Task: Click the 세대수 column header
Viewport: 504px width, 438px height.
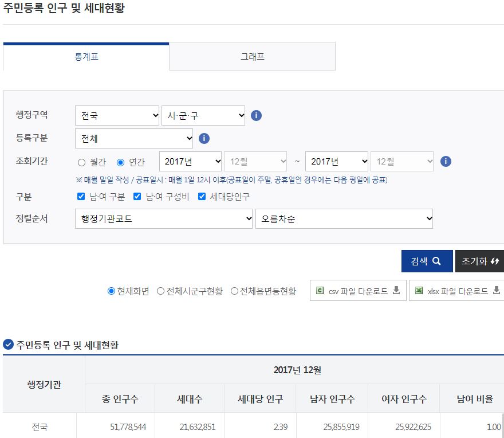Action: pyautogui.click(x=190, y=399)
